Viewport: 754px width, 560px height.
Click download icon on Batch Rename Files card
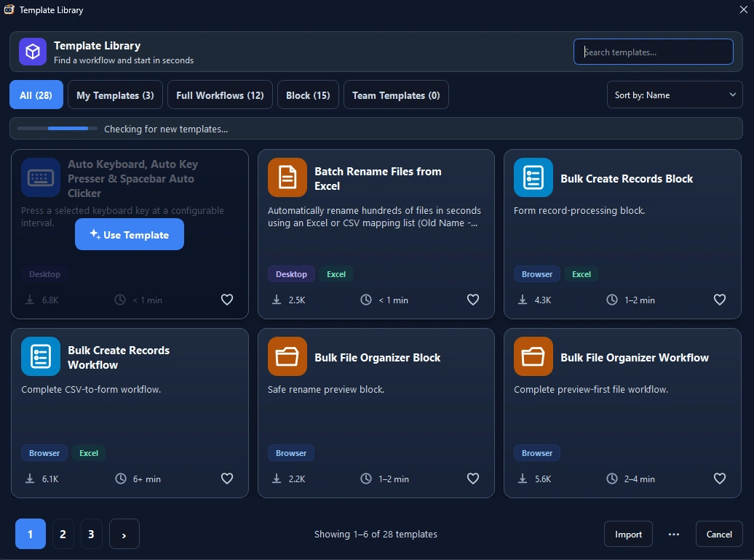click(277, 300)
